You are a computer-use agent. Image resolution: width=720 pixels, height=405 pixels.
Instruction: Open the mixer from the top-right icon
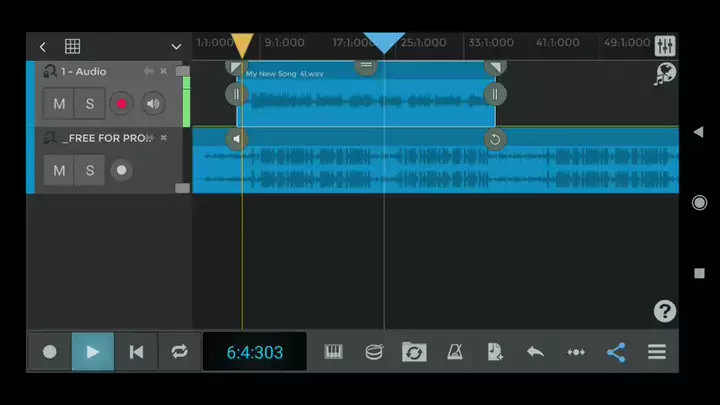click(665, 46)
